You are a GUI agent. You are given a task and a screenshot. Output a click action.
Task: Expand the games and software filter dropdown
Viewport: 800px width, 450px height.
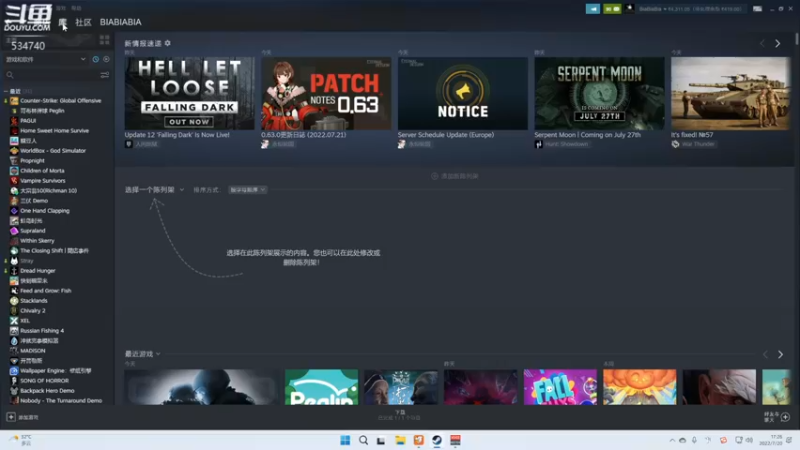point(46,59)
